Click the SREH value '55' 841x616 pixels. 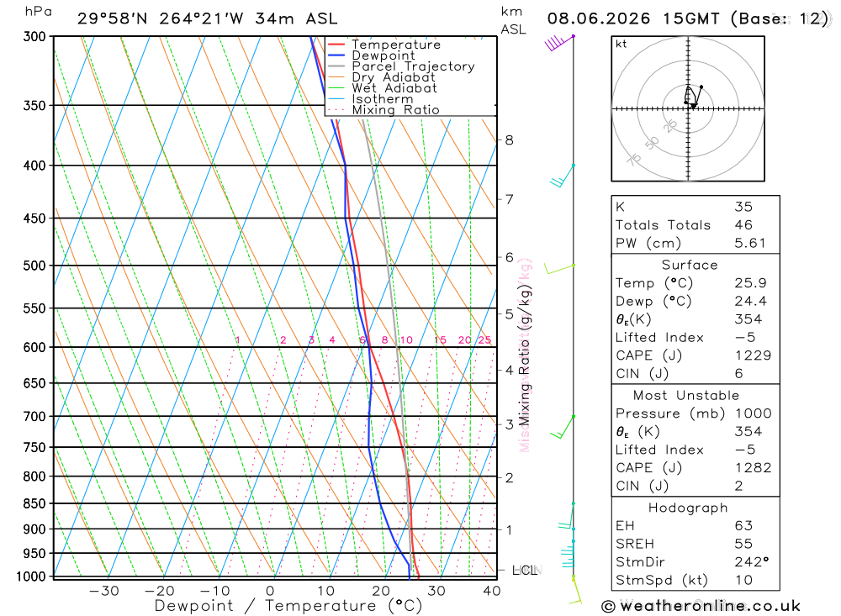click(x=744, y=545)
